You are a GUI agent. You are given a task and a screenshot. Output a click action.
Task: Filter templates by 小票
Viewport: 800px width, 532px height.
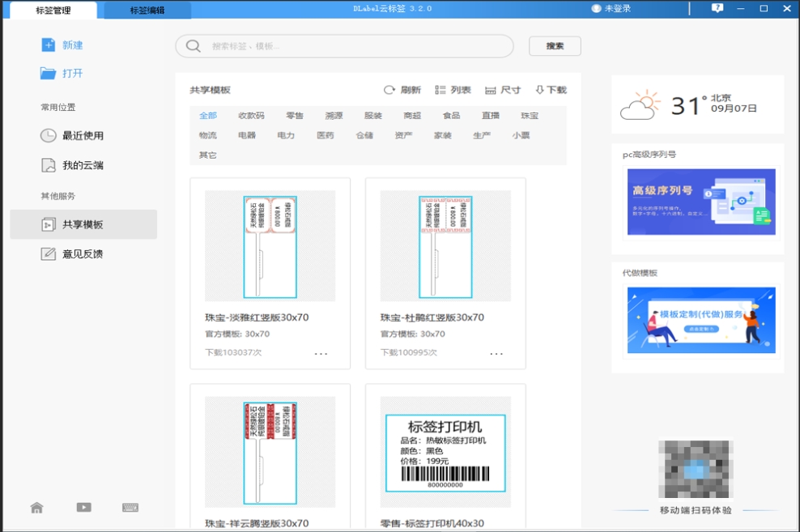[x=521, y=135]
